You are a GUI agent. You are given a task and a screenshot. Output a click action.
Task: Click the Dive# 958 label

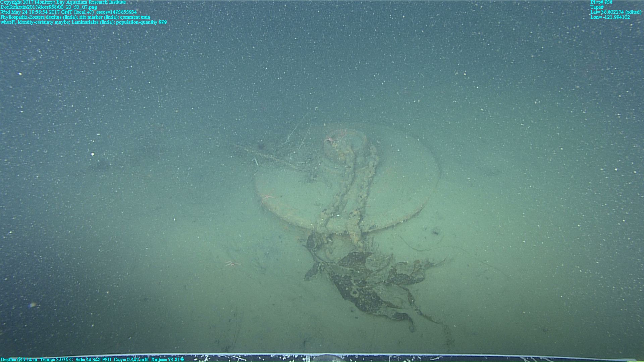tap(601, 2)
